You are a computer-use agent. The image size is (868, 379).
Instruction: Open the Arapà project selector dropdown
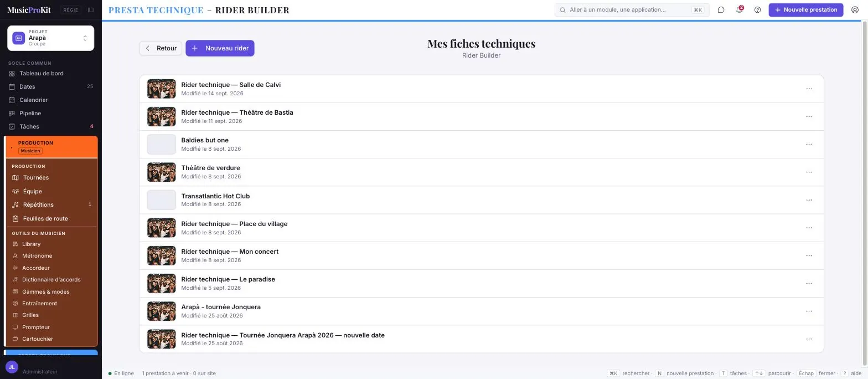click(x=50, y=38)
